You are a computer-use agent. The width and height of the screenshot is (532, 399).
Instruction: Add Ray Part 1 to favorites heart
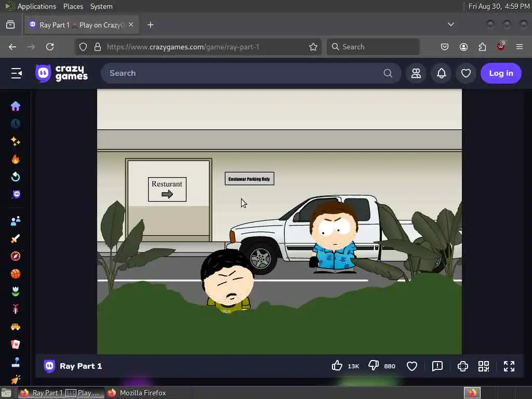(412, 366)
